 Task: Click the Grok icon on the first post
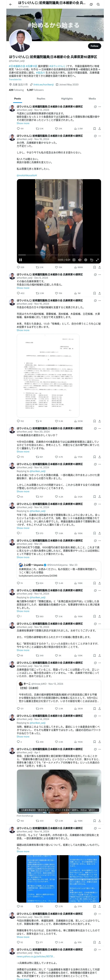pos(95,107)
